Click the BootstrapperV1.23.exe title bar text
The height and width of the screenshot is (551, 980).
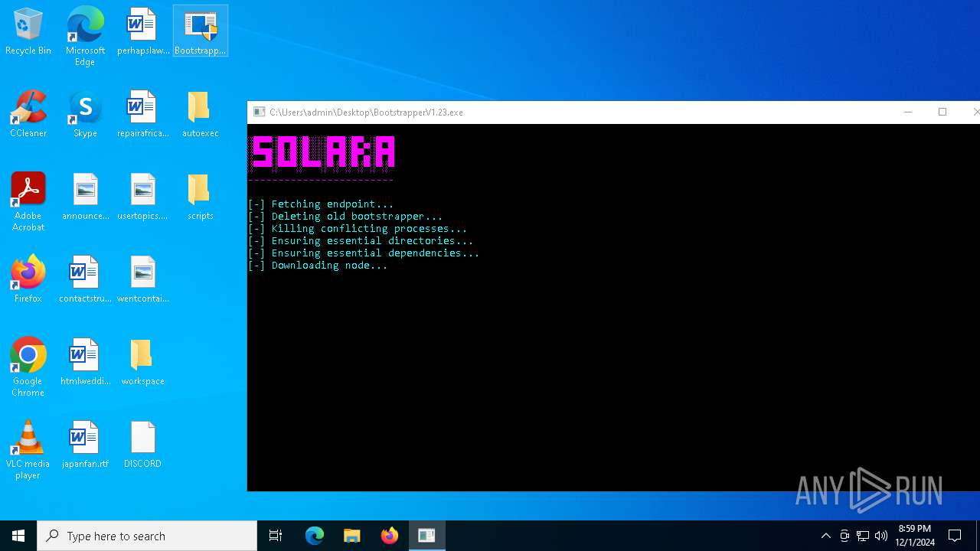coord(366,112)
